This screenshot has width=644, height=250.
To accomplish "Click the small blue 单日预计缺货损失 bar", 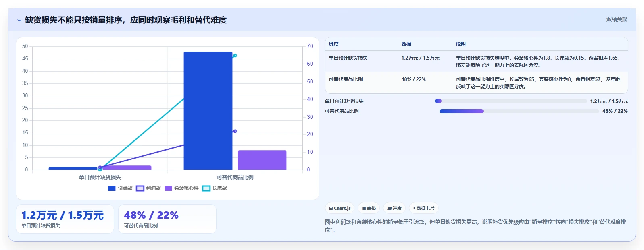I will click(73, 168).
